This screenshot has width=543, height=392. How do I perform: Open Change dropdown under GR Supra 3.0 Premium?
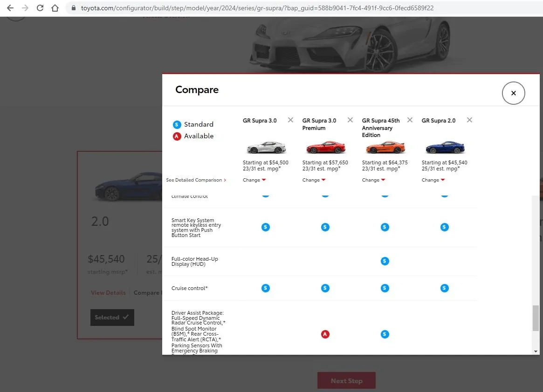tap(314, 180)
